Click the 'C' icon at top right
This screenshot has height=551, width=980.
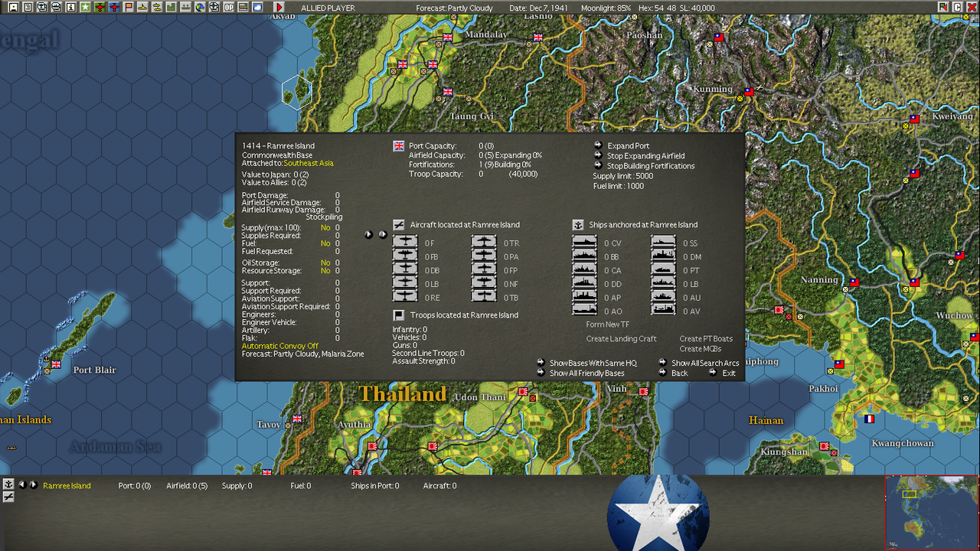coord(957,7)
